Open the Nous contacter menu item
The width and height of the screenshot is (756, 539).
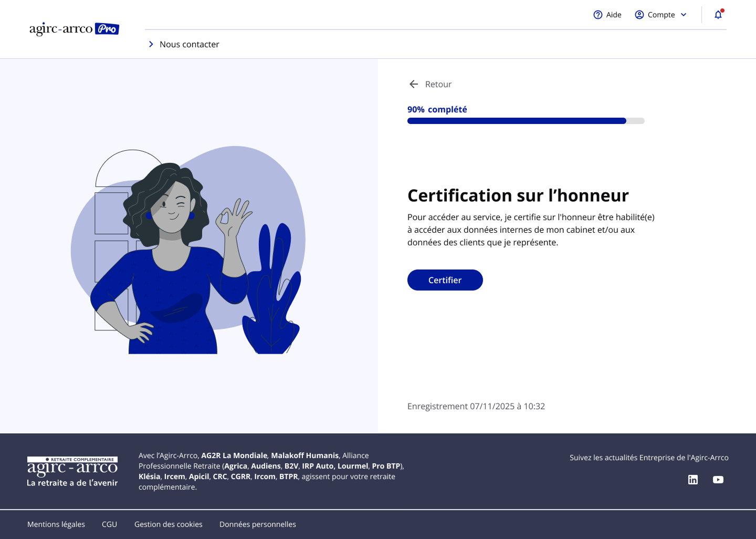pos(189,44)
